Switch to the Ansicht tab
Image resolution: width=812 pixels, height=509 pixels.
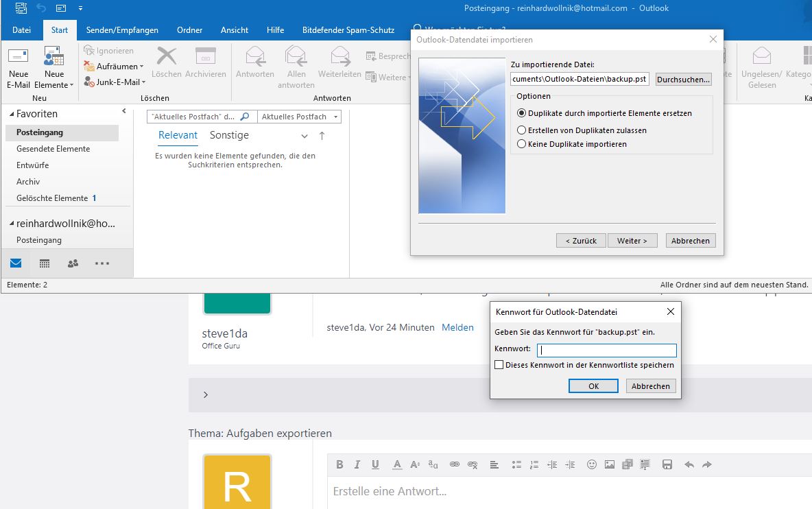click(235, 30)
